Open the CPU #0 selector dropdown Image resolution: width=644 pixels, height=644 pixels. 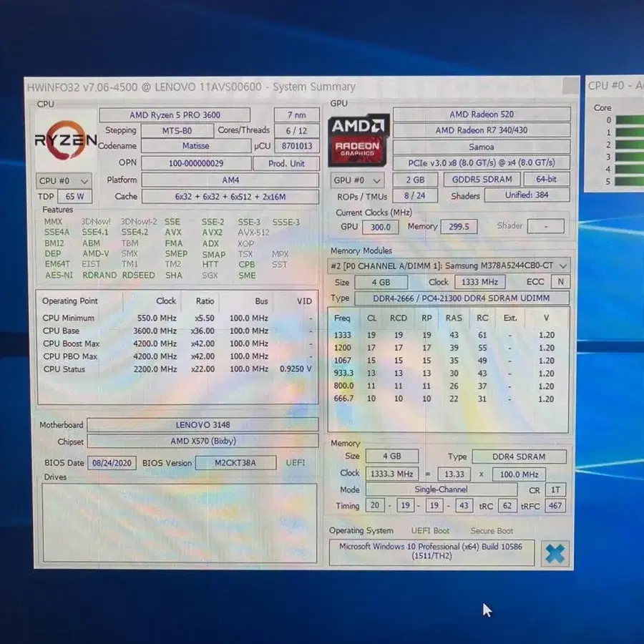point(64,181)
